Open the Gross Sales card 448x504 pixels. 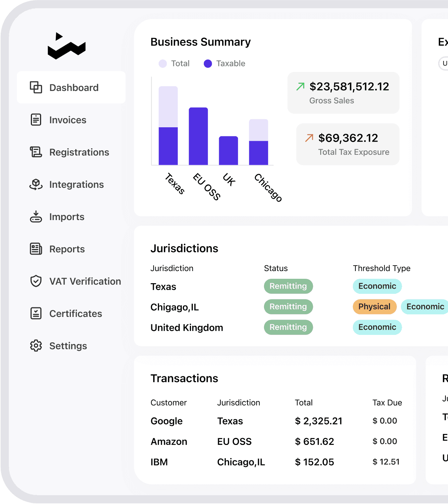(x=343, y=93)
